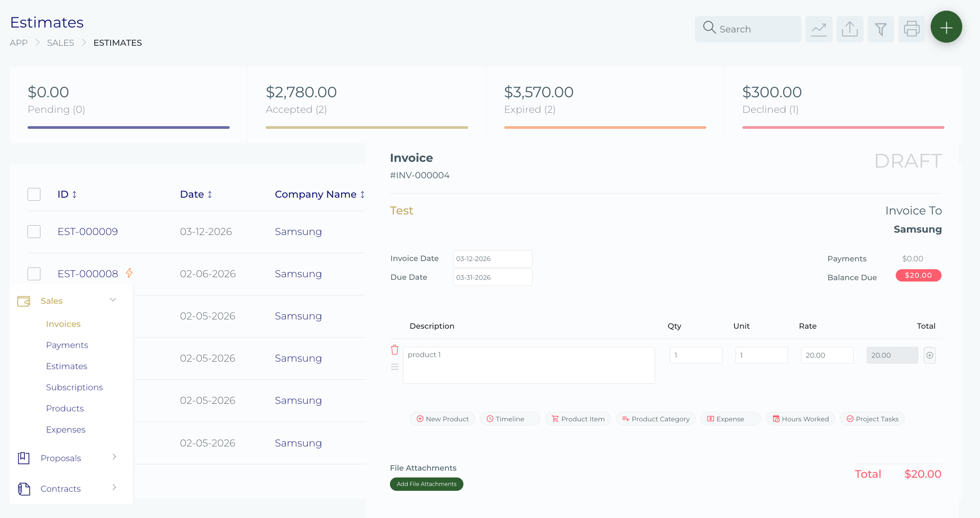Toggle the select all checkbox in header

[x=34, y=194]
